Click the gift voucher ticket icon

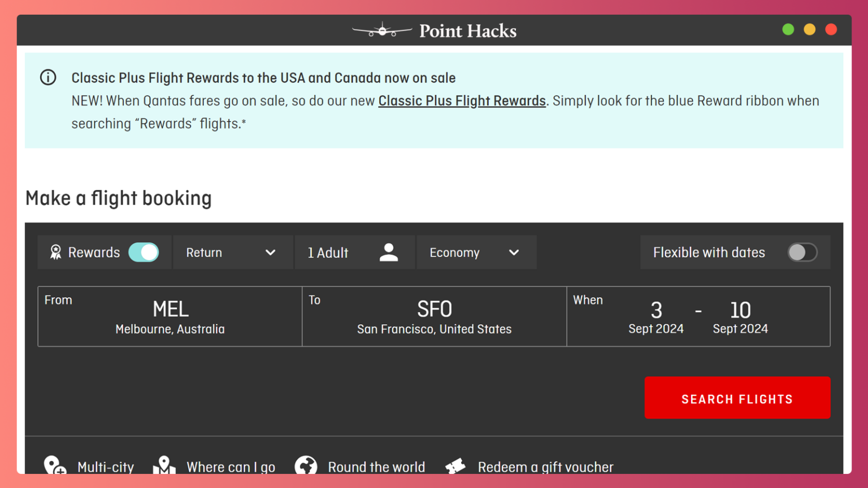(x=455, y=467)
